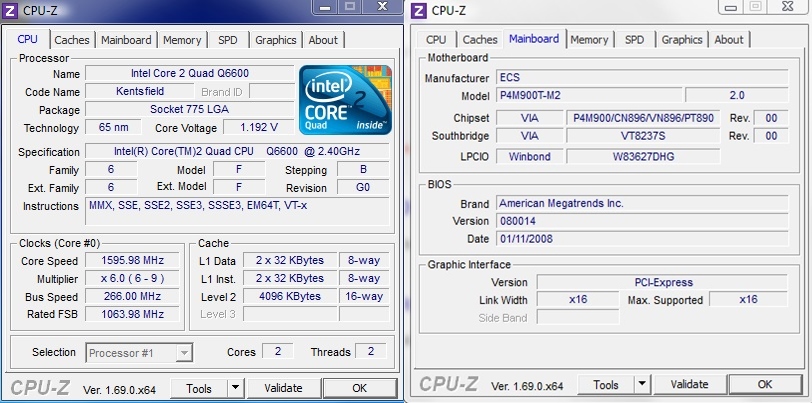Click the Package value Socket 775 LGA
The width and height of the screenshot is (812, 403).
click(190, 109)
